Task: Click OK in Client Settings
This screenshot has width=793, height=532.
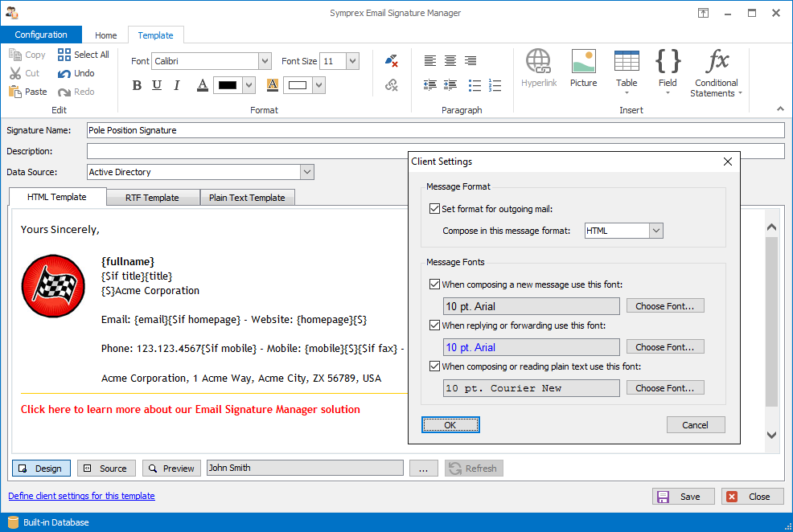Action: pos(450,425)
